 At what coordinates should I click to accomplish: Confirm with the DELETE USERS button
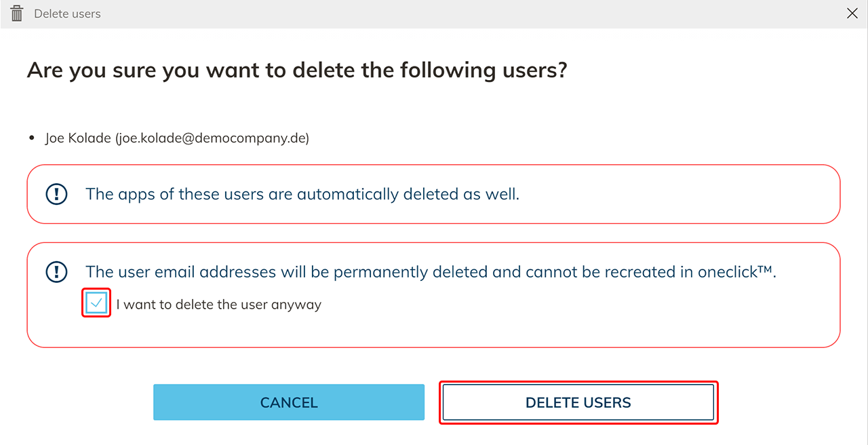[578, 403]
